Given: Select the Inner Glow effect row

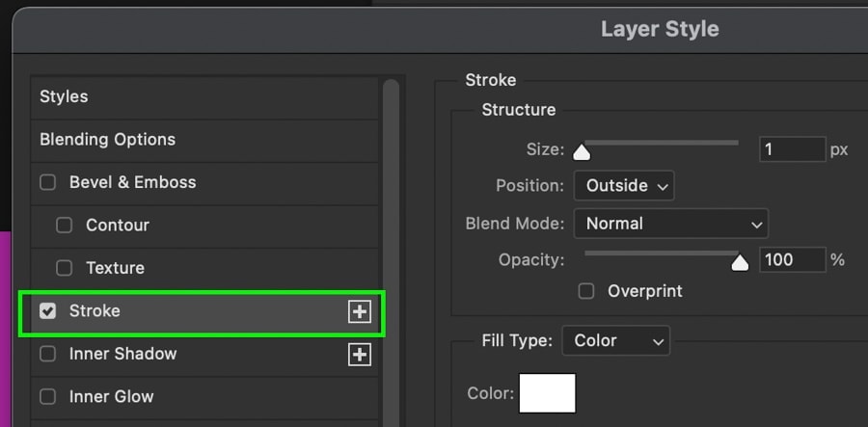Looking at the screenshot, I should coord(204,396).
